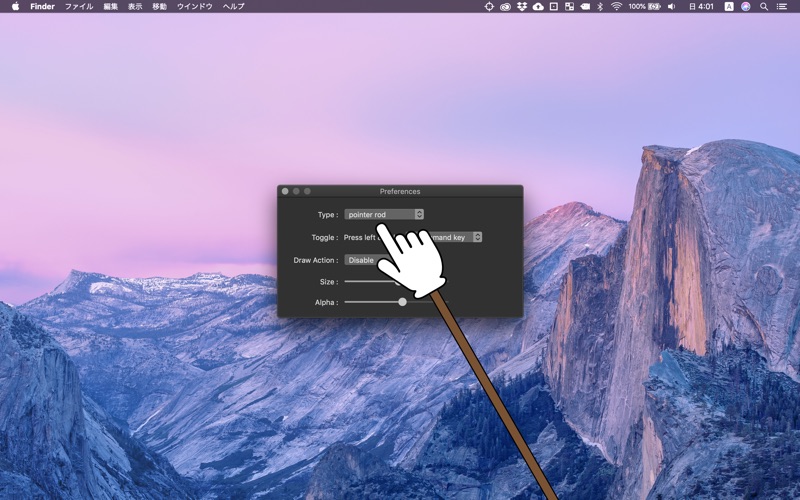Screen dimensions: 800x500
Task: Close the Preferences window
Action: [285, 191]
